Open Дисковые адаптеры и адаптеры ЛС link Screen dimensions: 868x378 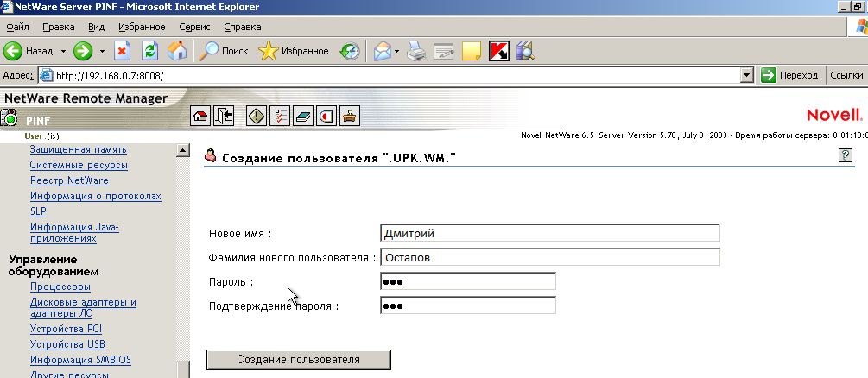pos(83,308)
